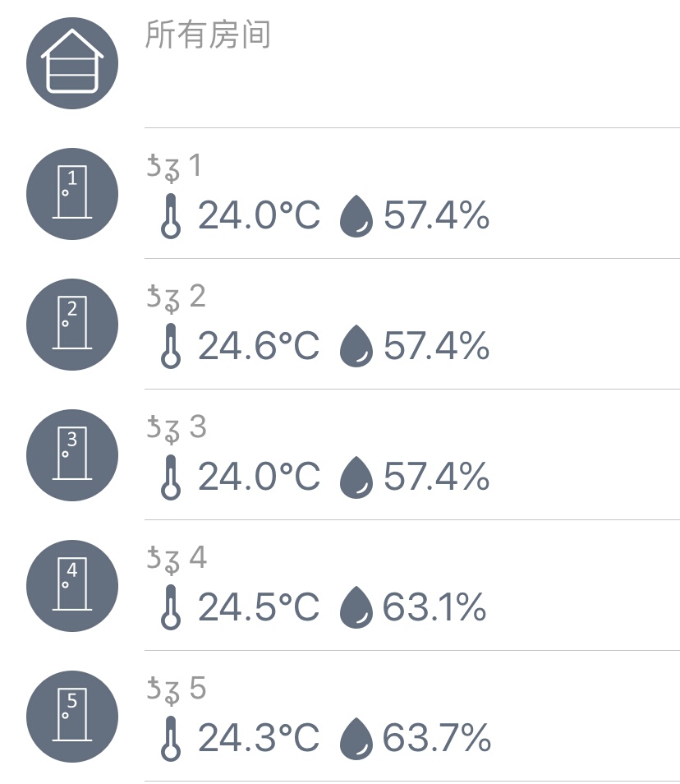Click the humidity droplet icon in room 1's row
This screenshot has width=680, height=784.
[x=356, y=216]
